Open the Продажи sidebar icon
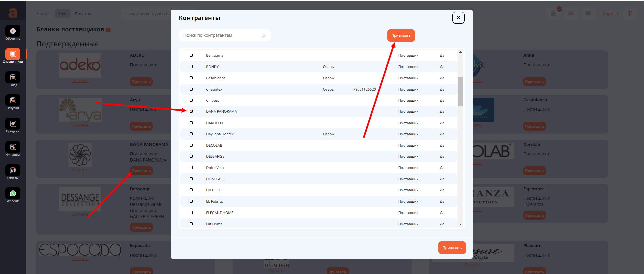 click(x=13, y=124)
